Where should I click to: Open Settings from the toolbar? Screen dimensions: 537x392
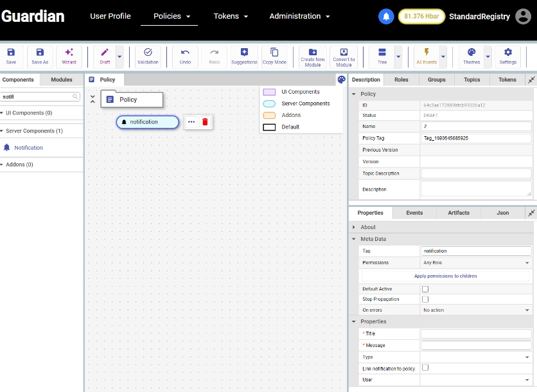pyautogui.click(x=507, y=56)
